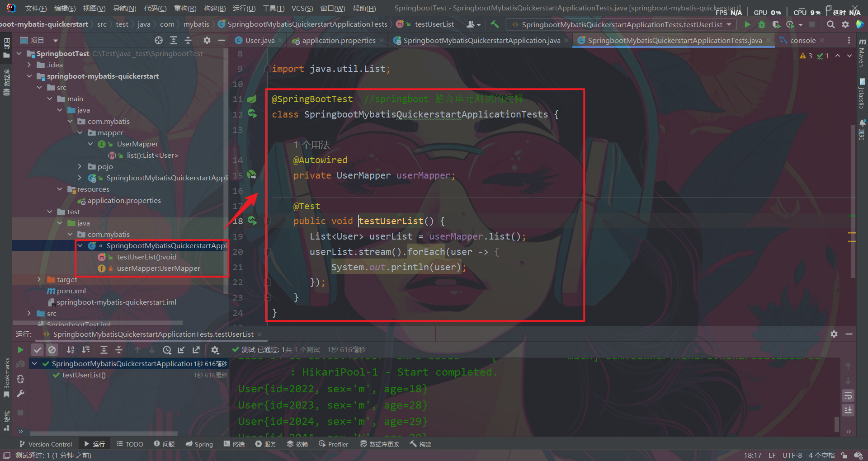Run with coverage shield icon
The width and height of the screenshot is (868, 461).
(x=776, y=24)
